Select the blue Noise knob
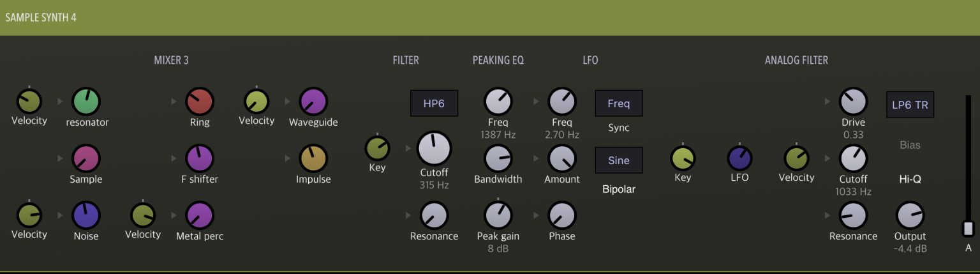This screenshot has height=274, width=980. tap(86, 215)
